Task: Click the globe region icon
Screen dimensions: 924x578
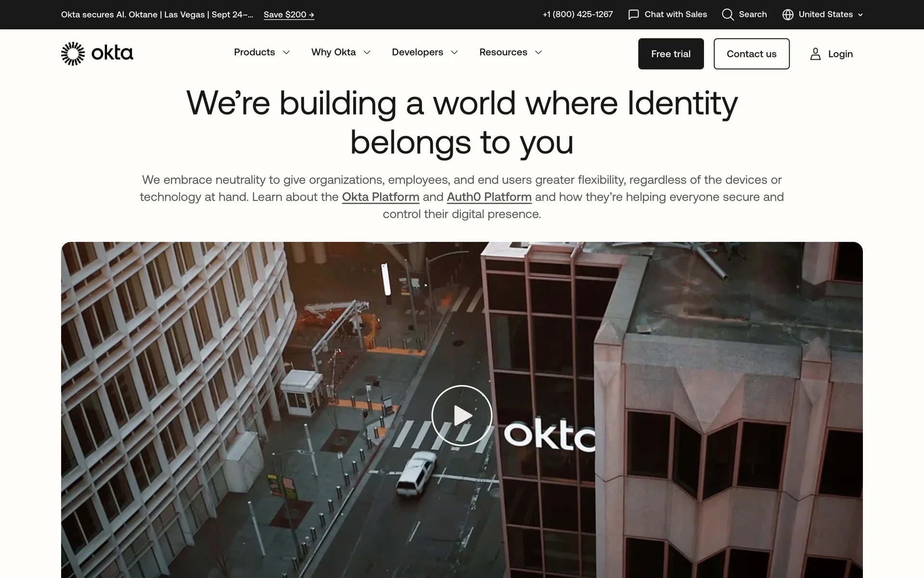Action: [788, 14]
